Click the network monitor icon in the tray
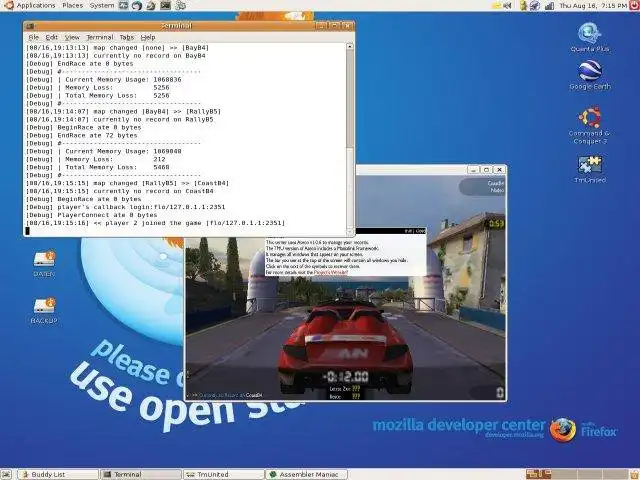Screen dimensions: 640x480 [x=549, y=5]
